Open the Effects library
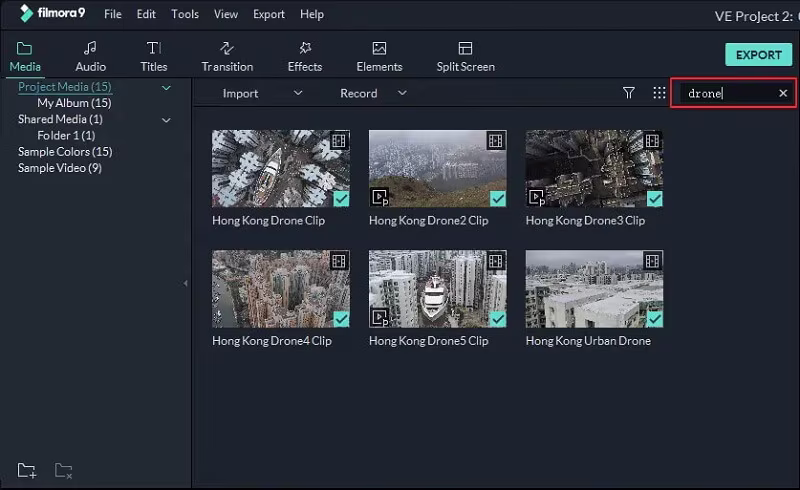This screenshot has height=490, width=800. point(304,56)
